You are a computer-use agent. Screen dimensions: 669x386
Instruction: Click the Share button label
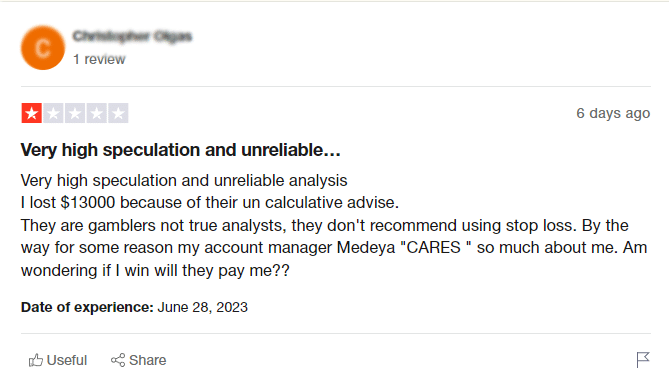[148, 360]
